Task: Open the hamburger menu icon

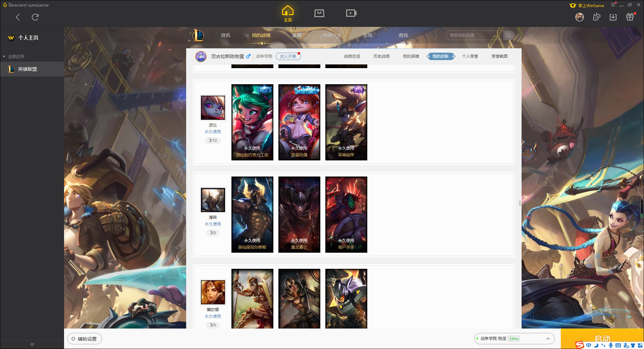Action: [613, 5]
